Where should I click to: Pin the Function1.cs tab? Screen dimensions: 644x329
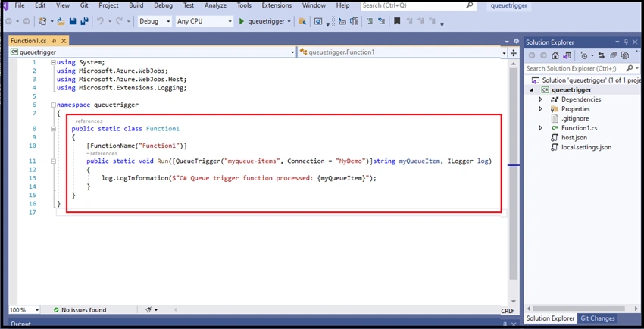coord(55,41)
